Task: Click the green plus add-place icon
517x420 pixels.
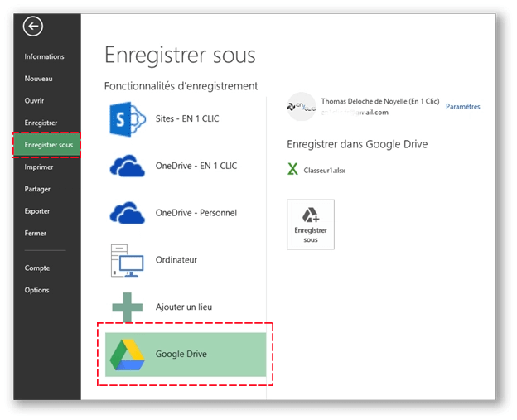Action: click(128, 307)
